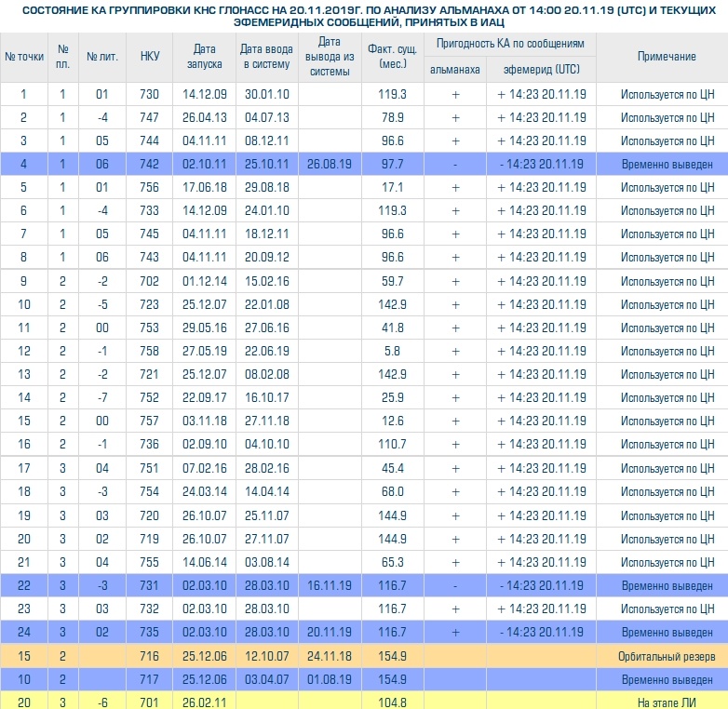Viewport: 728px width, 709px height.
Task: Click lifetime value 110.7
Action: pos(392,444)
